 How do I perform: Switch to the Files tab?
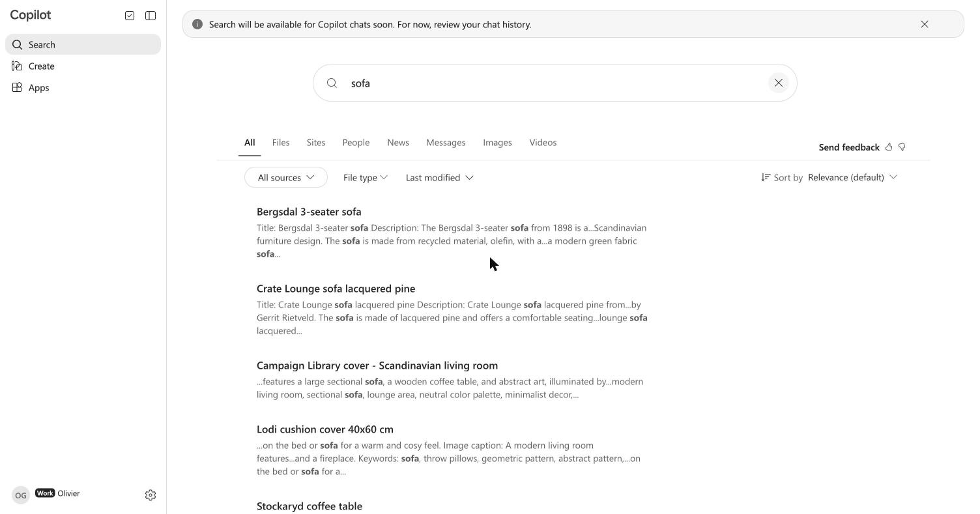pos(281,143)
